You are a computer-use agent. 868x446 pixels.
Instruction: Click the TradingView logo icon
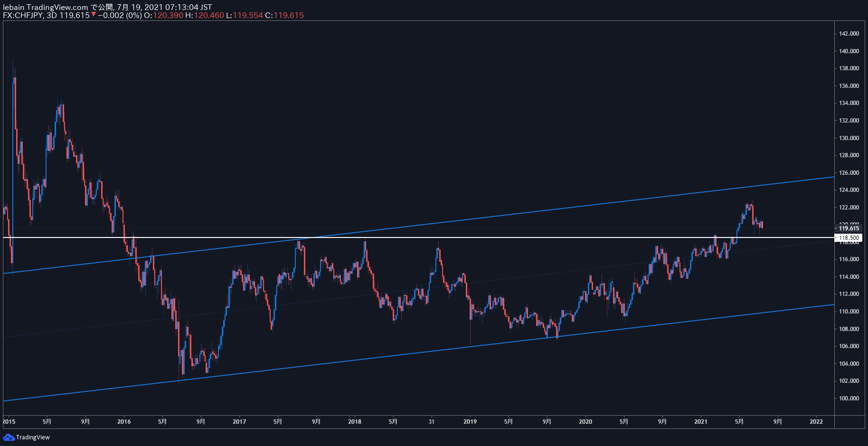point(9,437)
